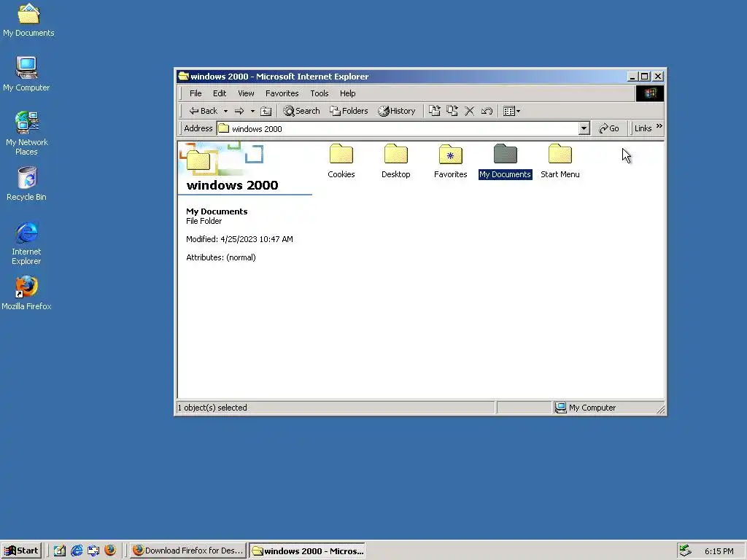Image resolution: width=747 pixels, height=560 pixels.
Task: Click the Back arrow toolbar button
Action: [203, 111]
